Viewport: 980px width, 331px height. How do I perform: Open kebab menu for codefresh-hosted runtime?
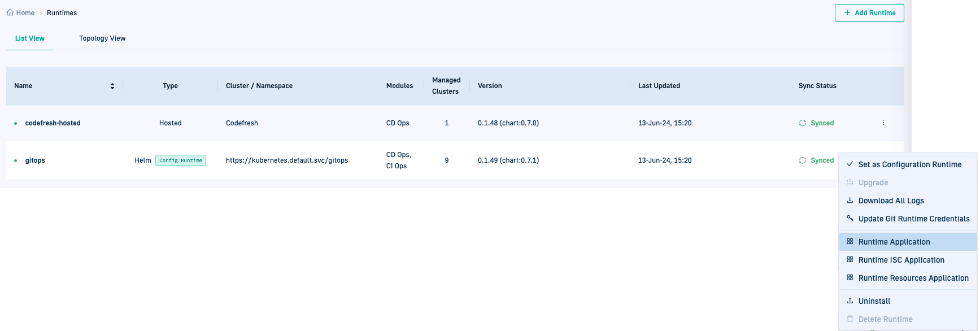pos(883,123)
